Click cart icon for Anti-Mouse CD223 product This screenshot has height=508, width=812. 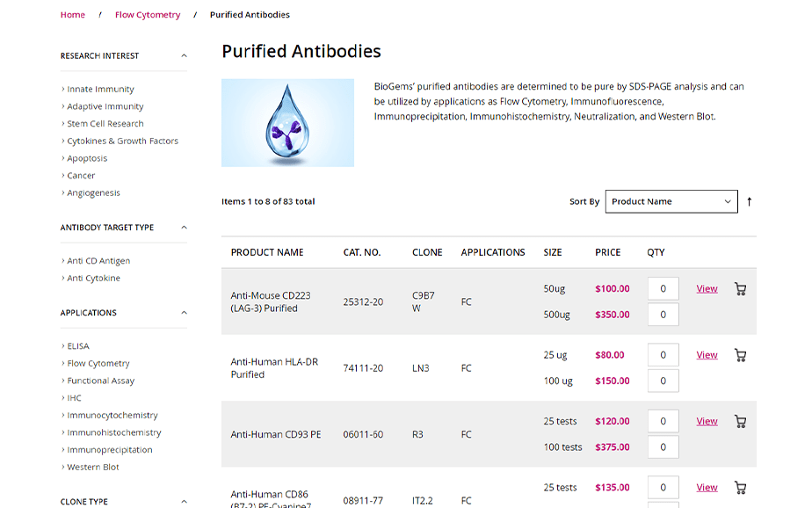740,289
